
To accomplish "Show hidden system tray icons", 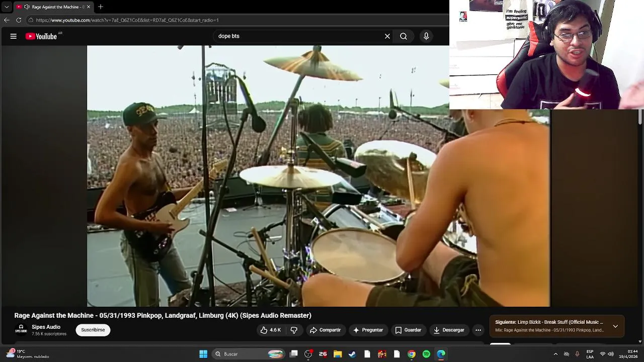I will [x=555, y=354].
